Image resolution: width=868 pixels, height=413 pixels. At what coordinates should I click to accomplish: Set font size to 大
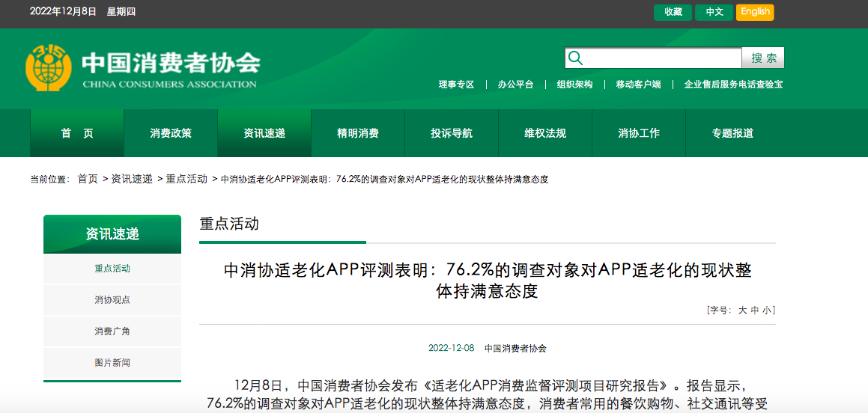(742, 310)
